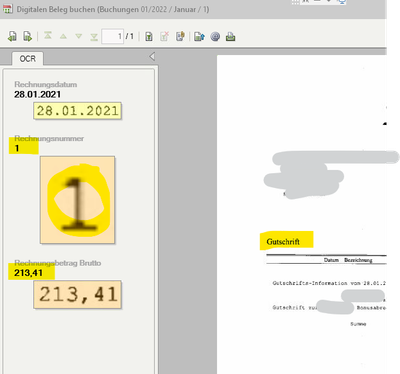This screenshot has width=400, height=374.
Task: Click the Rechnungsnummer value 1
Action: 17,148
